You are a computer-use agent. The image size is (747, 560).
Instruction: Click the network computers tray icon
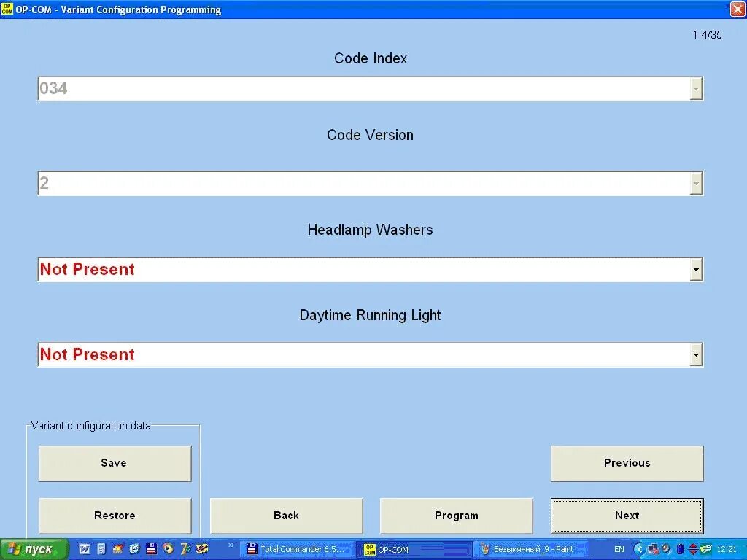coord(653,550)
